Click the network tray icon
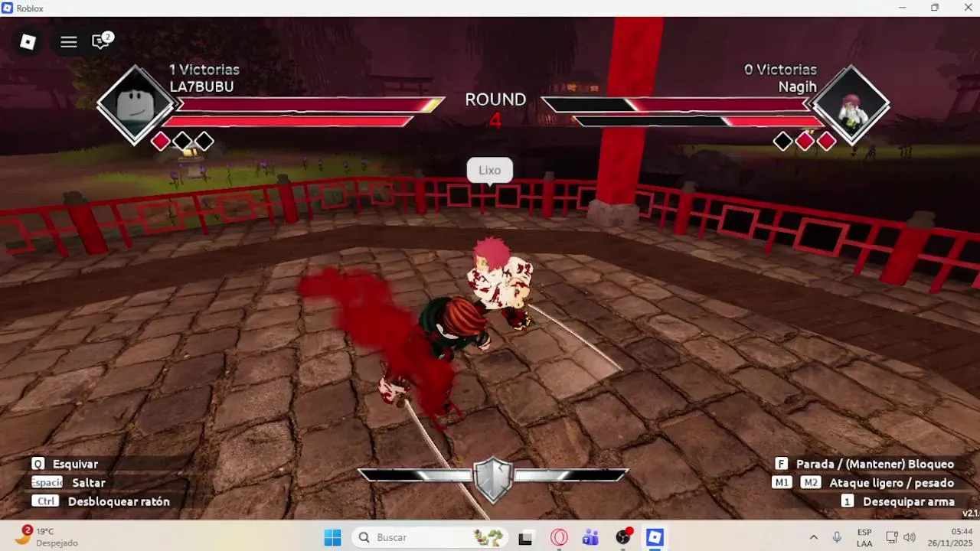Screen dimensions: 980x551 pos(892,537)
